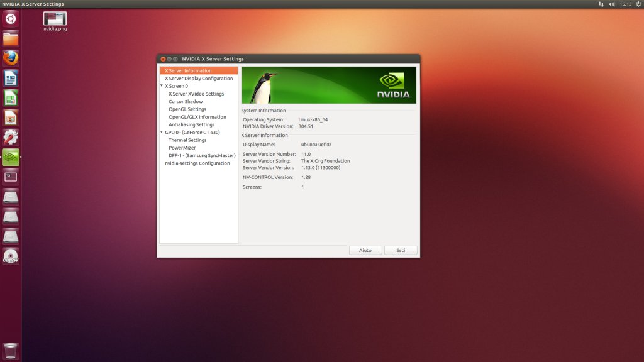Open LibreOffice Calc from launcher

(x=11, y=98)
